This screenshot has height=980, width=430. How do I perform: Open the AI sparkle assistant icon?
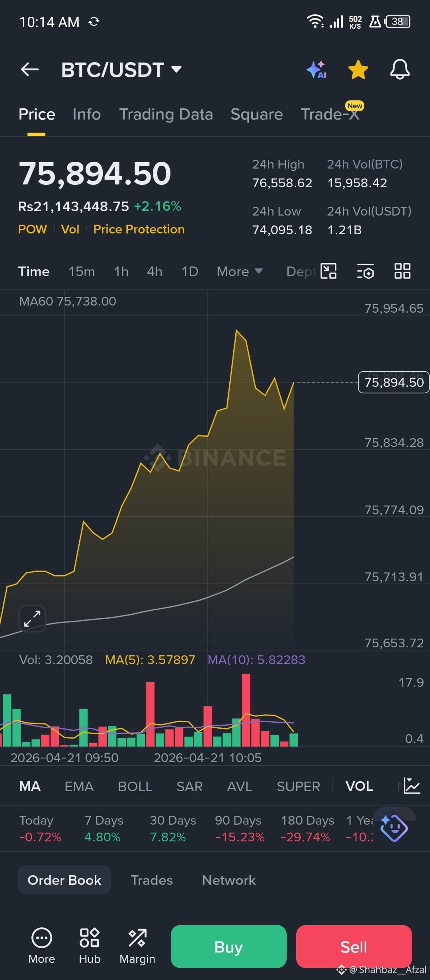317,70
